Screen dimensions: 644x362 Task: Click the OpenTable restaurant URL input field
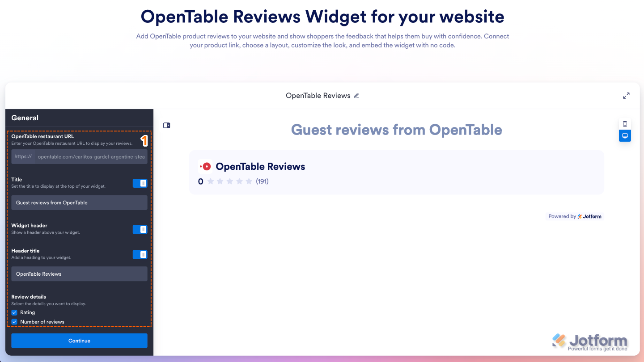[x=91, y=157]
